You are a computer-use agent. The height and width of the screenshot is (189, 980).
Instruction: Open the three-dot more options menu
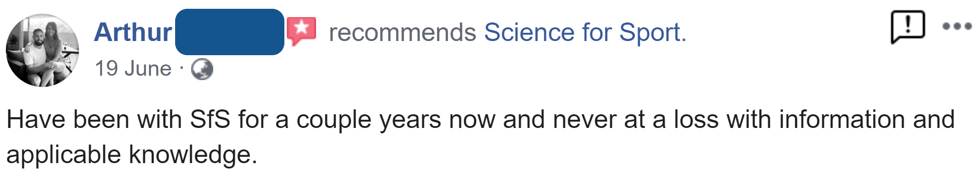click(x=957, y=26)
